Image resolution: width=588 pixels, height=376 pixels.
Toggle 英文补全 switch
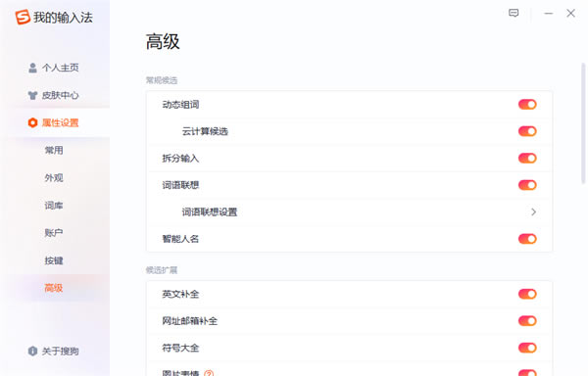point(527,294)
